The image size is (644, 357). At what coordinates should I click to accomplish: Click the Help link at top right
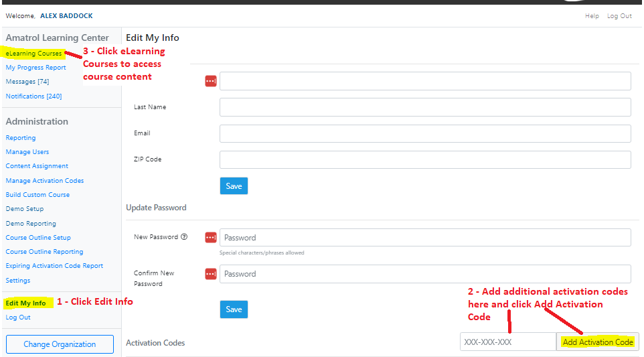coord(592,16)
